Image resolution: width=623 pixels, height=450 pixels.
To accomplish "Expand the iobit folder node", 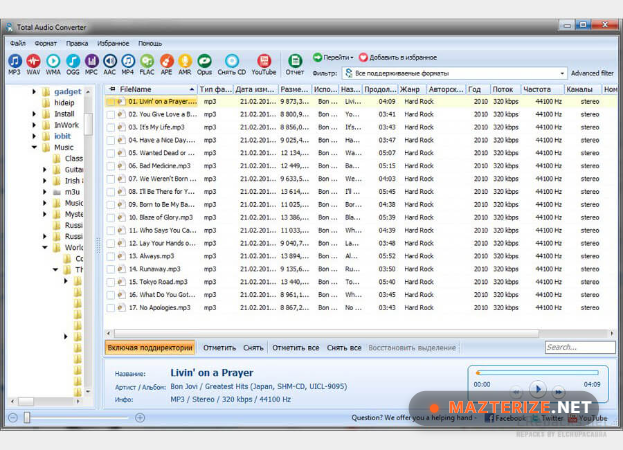I will pos(34,136).
